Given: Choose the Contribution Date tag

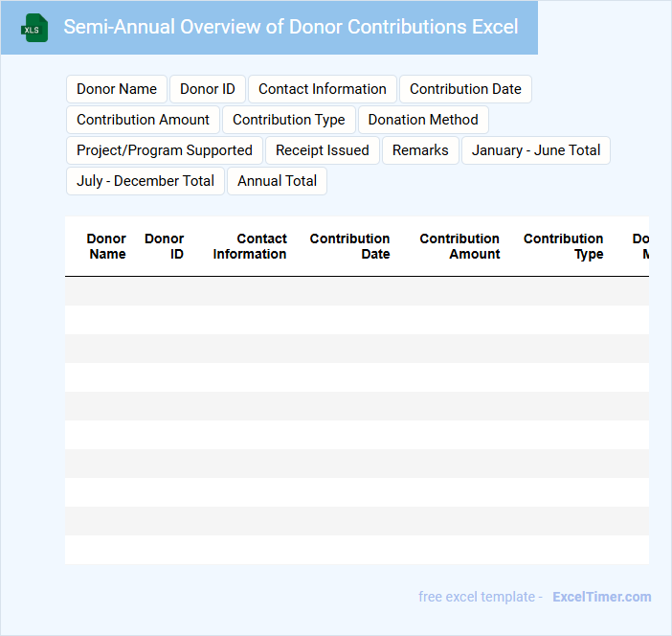Looking at the screenshot, I should click(x=465, y=89).
